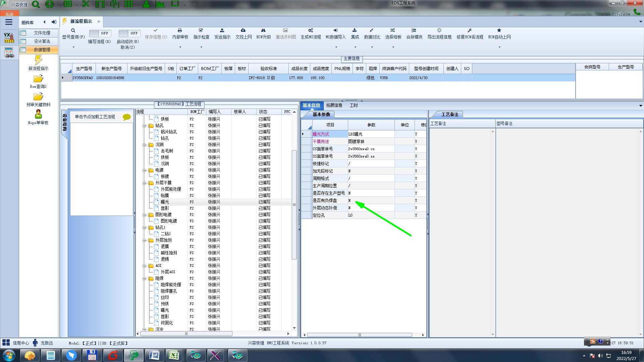Switch to the 拓展信息 tab
Viewport: 644px width, 362px height.
pyautogui.click(x=334, y=105)
